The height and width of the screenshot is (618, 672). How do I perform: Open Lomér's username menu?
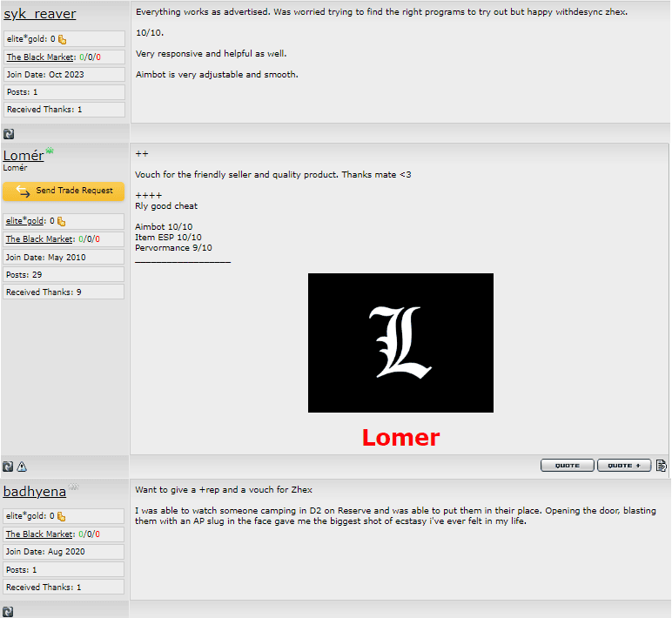coord(24,156)
